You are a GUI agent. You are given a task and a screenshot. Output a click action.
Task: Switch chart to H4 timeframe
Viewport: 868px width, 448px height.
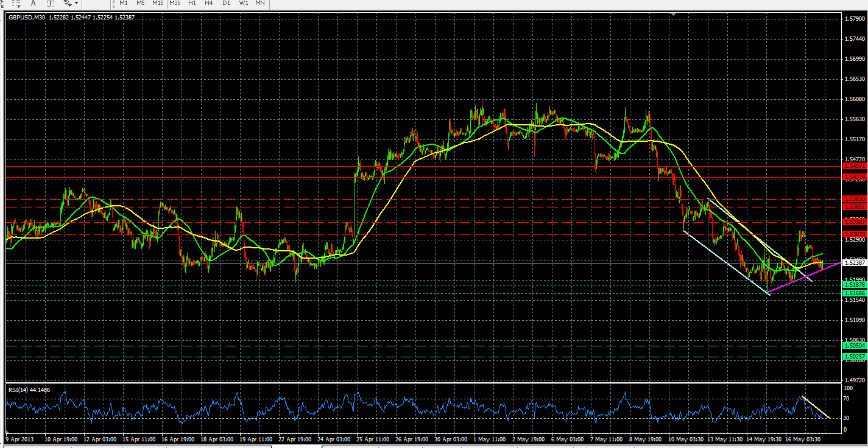[x=209, y=3]
